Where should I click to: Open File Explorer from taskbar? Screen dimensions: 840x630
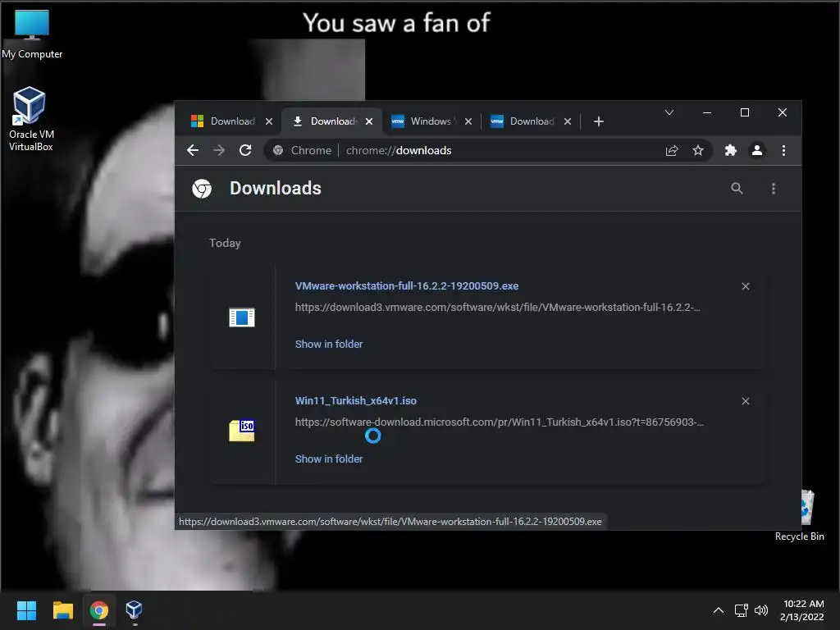62,610
